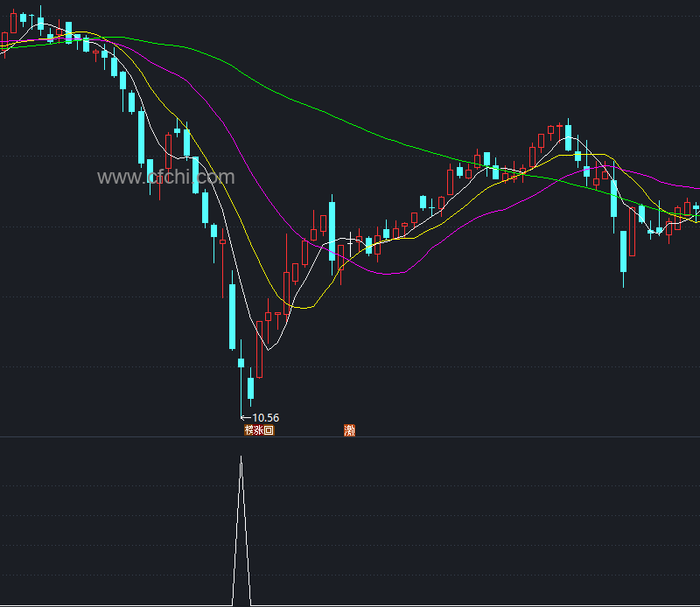The height and width of the screenshot is (607, 700).
Task: Click the 10.56 lowest price label
Action: [266, 418]
